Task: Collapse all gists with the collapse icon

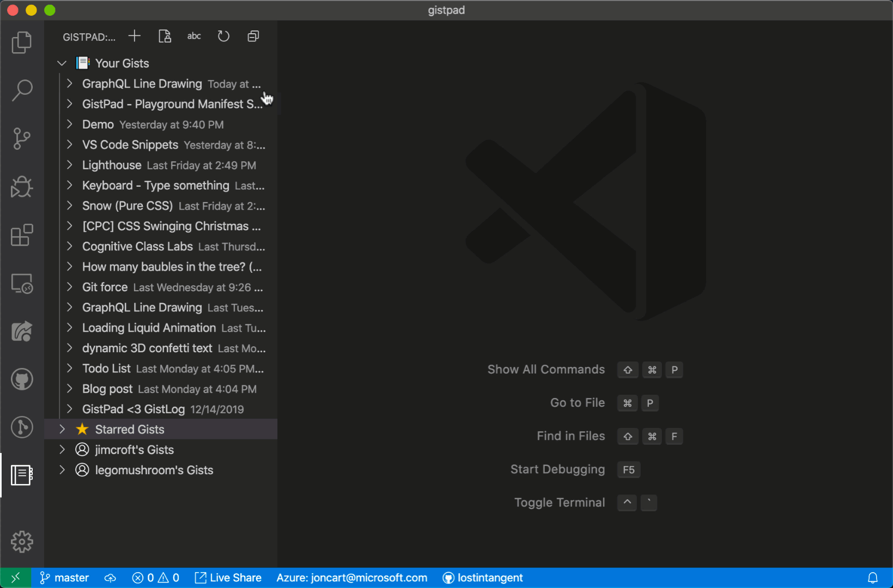Action: click(x=253, y=36)
